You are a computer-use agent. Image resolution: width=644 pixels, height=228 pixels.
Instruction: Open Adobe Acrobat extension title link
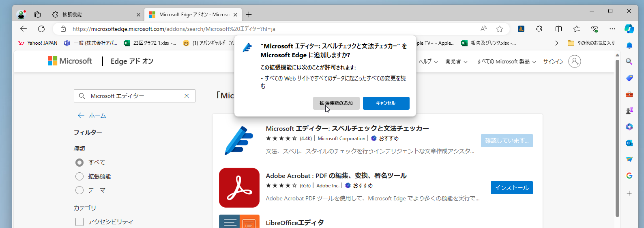coord(336,176)
